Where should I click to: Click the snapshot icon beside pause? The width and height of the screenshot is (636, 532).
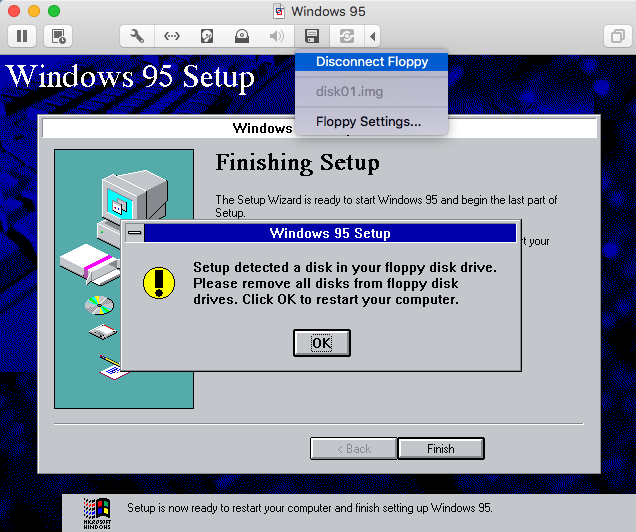[59, 36]
